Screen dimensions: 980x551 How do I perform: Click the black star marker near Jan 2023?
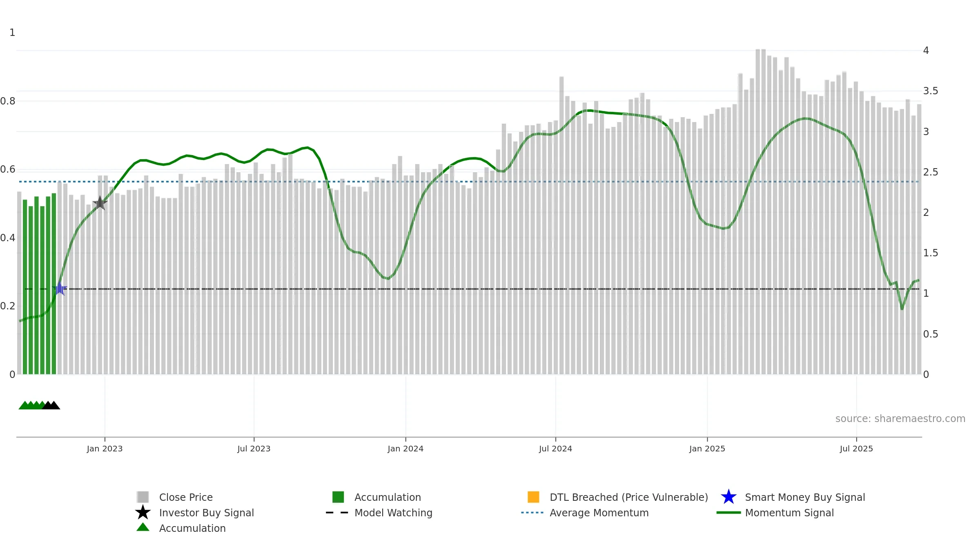(100, 203)
